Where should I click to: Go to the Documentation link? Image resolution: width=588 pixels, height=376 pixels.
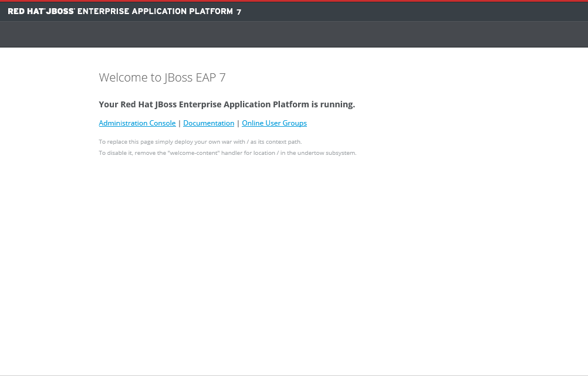pyautogui.click(x=208, y=123)
